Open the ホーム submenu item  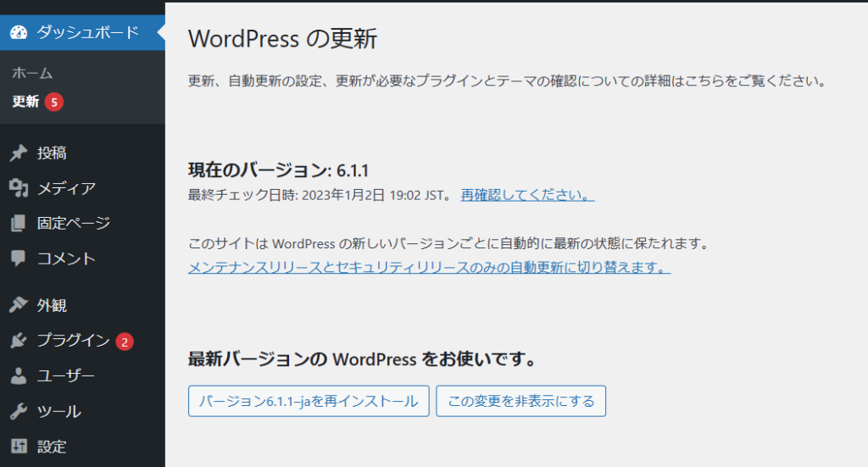pos(32,74)
